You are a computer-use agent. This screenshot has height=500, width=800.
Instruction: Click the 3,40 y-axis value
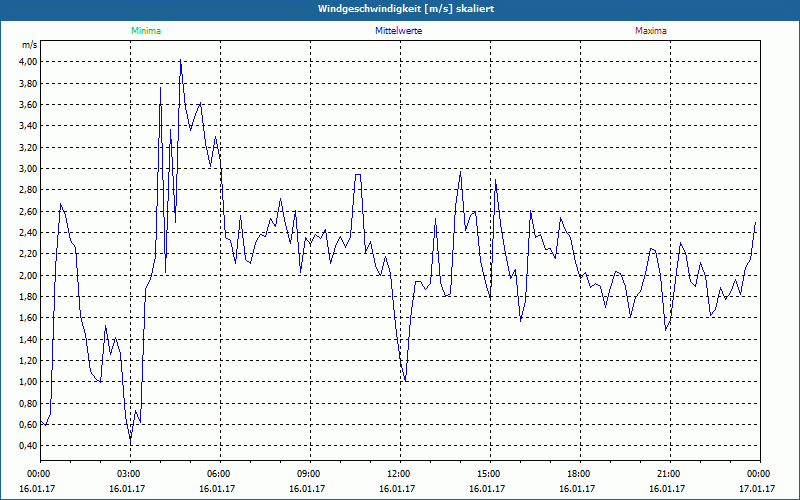pos(30,126)
